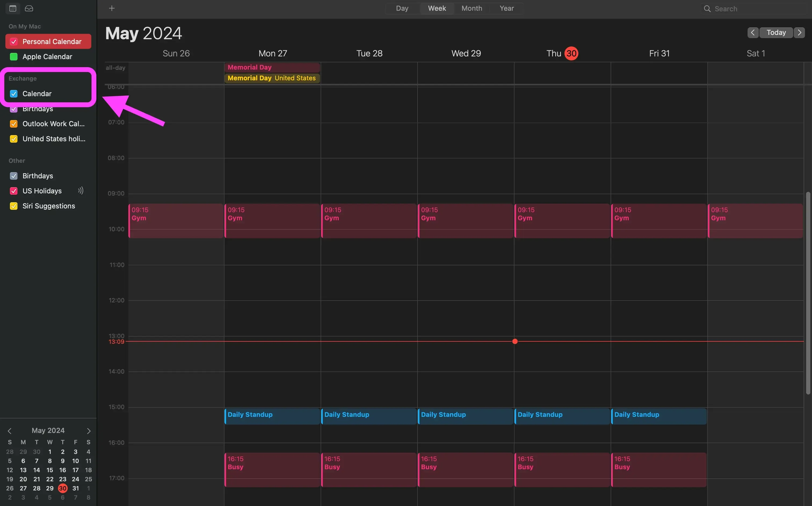Click the previous week chevron near Today
This screenshot has height=506, width=812.
[x=753, y=32]
